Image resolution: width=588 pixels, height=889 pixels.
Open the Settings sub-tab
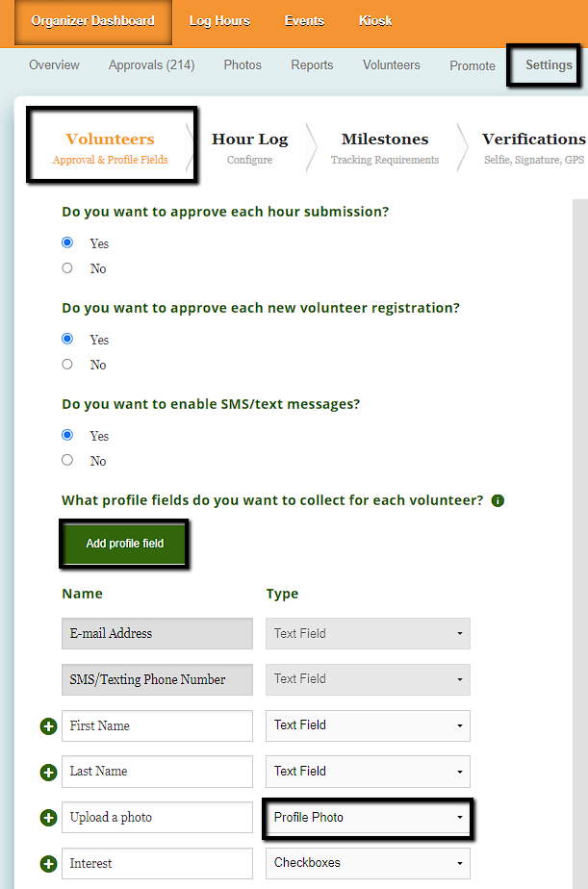549,65
